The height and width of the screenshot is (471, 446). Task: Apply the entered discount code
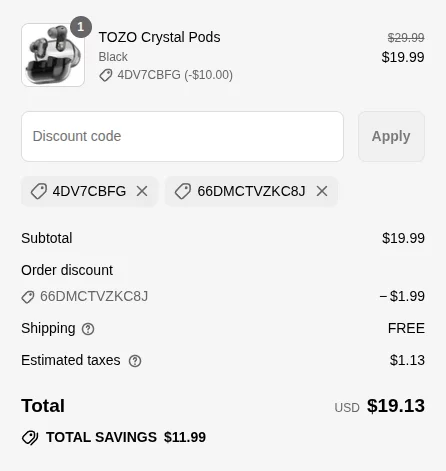(391, 136)
